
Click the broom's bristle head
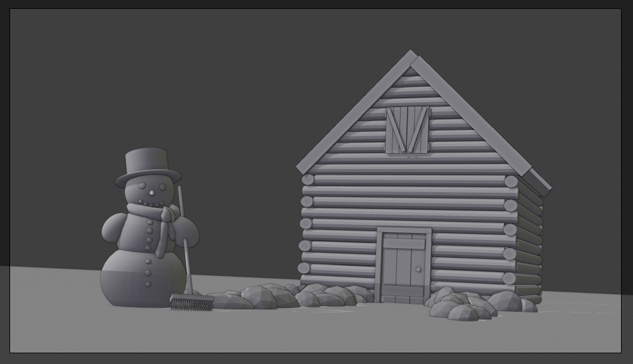(191, 302)
